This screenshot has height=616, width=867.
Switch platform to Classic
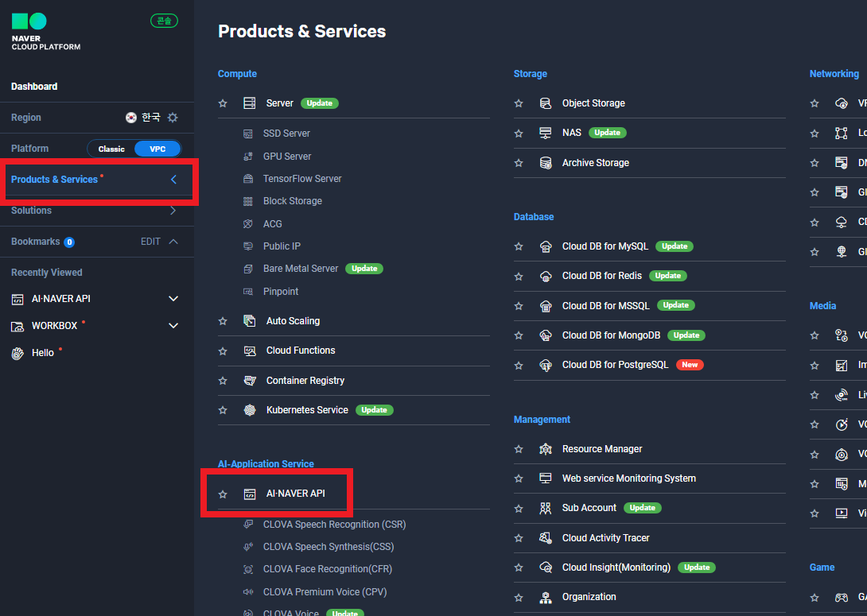[111, 149]
